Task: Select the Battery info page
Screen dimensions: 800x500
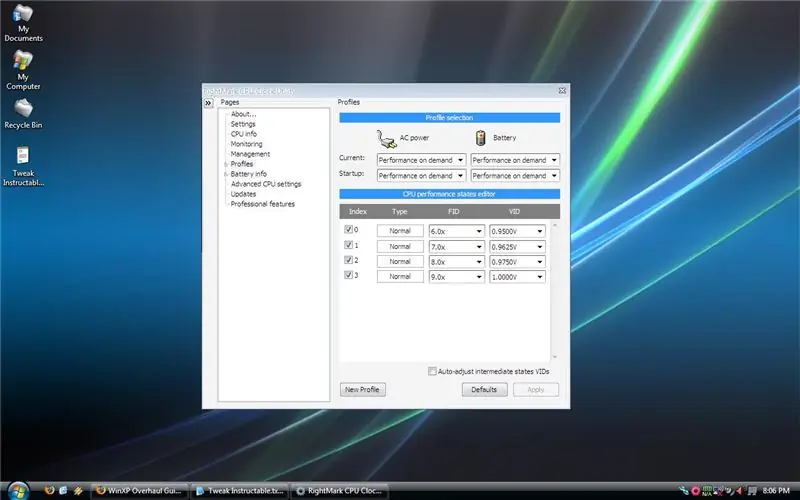Action: click(x=248, y=173)
